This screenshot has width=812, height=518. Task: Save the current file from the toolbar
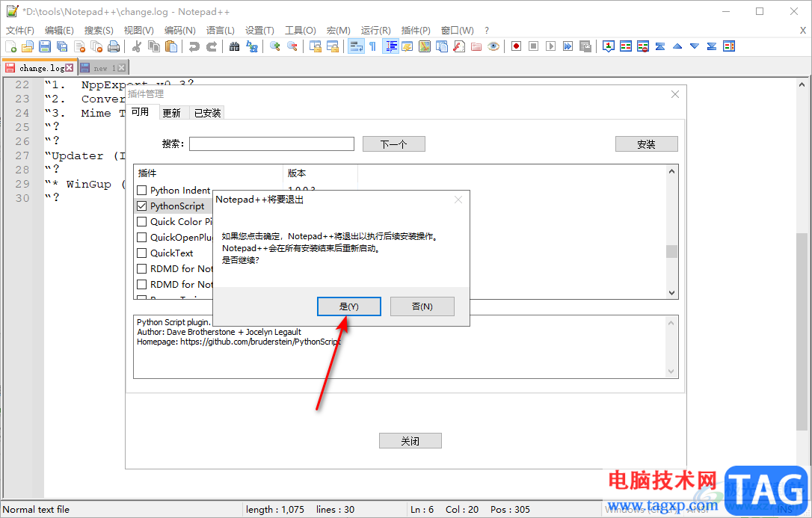[45, 46]
